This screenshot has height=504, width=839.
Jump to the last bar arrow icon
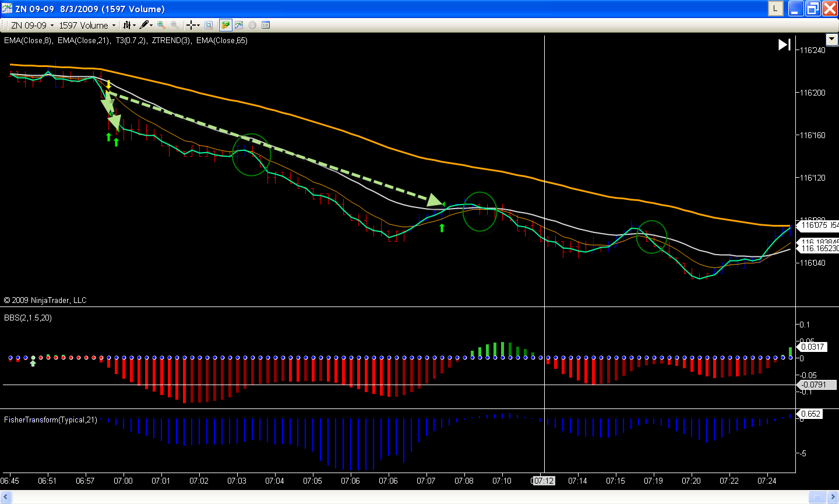pos(784,44)
